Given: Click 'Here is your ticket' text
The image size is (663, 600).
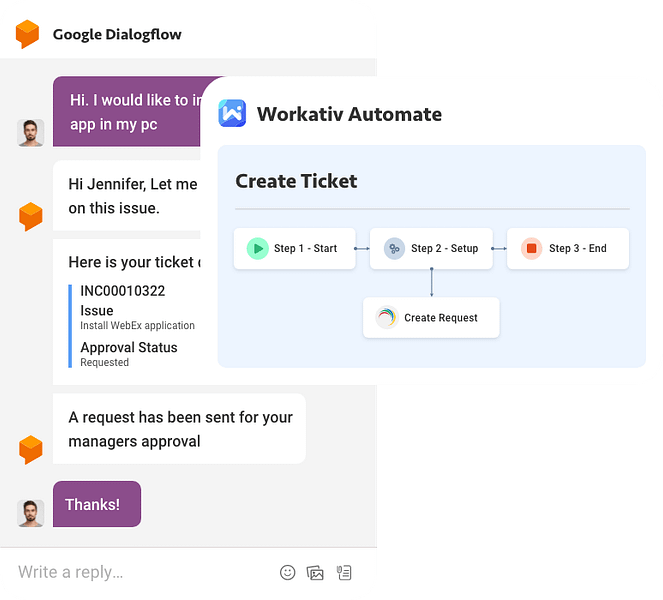Looking at the screenshot, I should 134,262.
